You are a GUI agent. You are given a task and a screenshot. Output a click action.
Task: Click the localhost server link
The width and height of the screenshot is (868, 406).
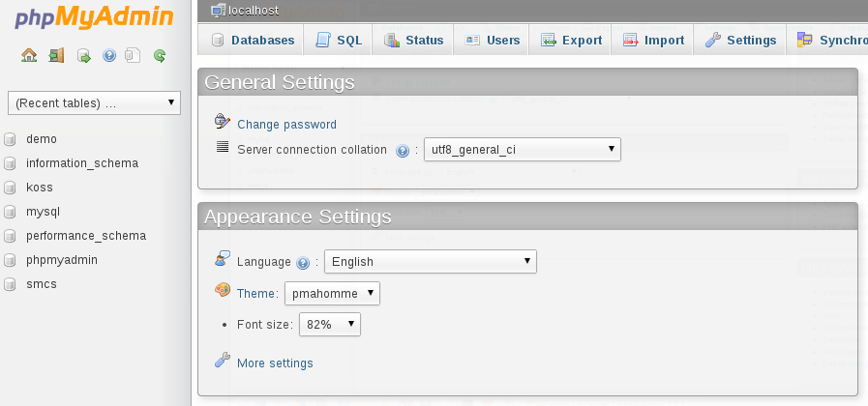(x=253, y=11)
